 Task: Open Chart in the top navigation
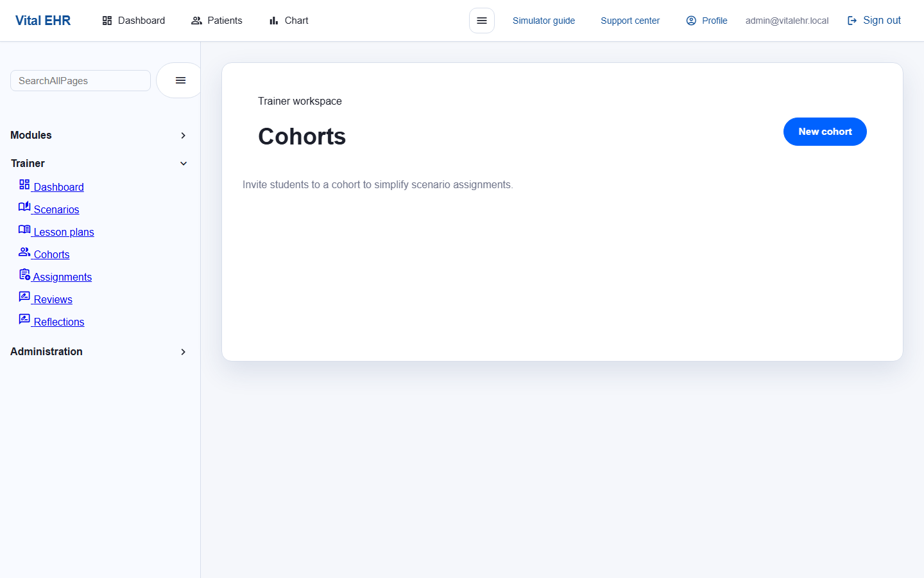(289, 21)
